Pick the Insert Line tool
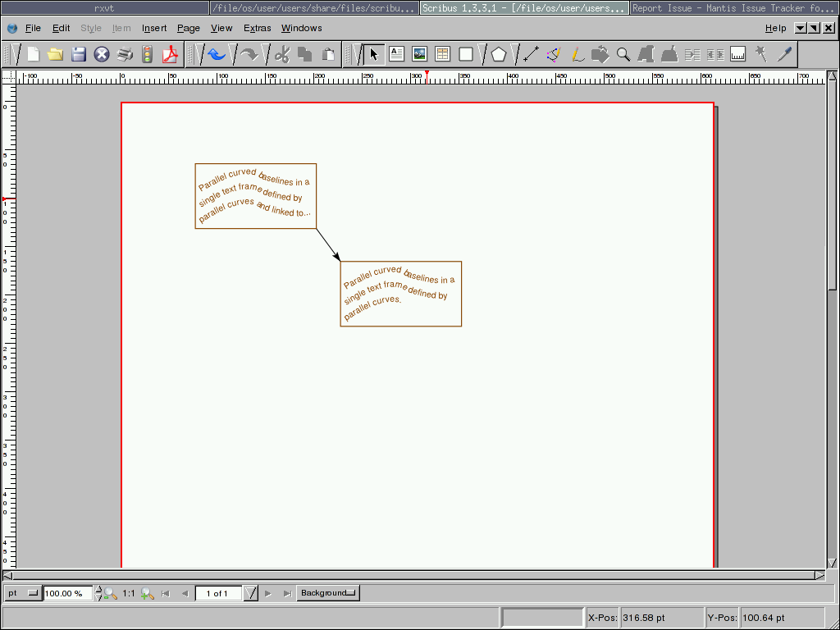The image size is (840, 630). click(530, 55)
